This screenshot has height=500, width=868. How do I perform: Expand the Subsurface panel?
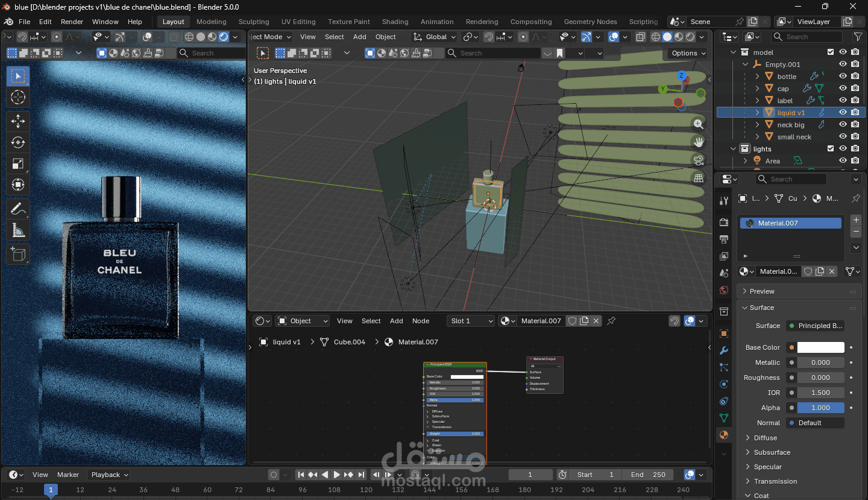(772, 452)
